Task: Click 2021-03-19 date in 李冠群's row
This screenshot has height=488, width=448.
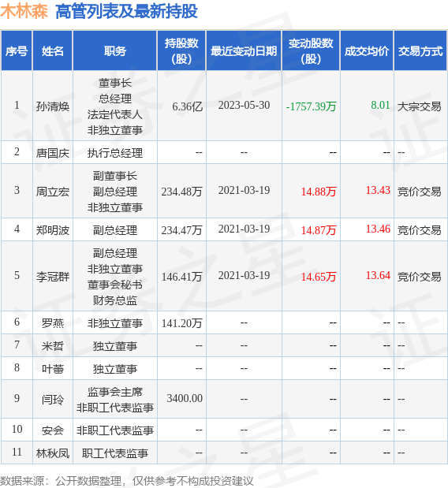Action: [x=244, y=275]
